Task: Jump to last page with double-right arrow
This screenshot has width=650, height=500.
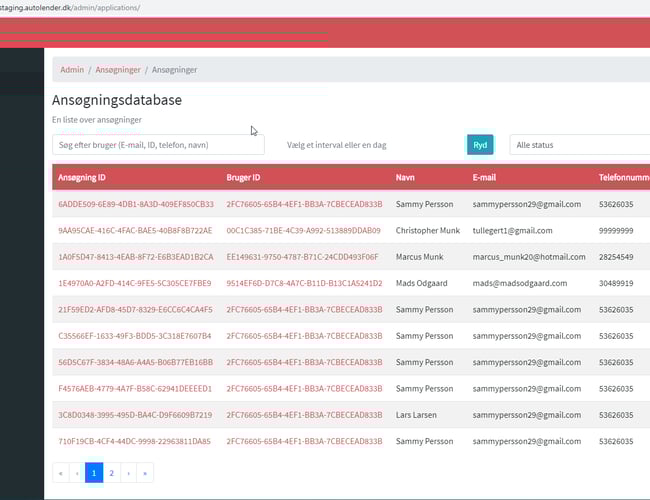Action: [x=145, y=473]
